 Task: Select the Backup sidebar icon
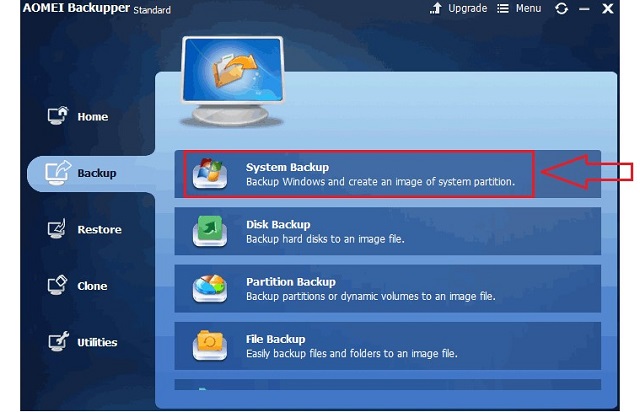[x=58, y=172]
